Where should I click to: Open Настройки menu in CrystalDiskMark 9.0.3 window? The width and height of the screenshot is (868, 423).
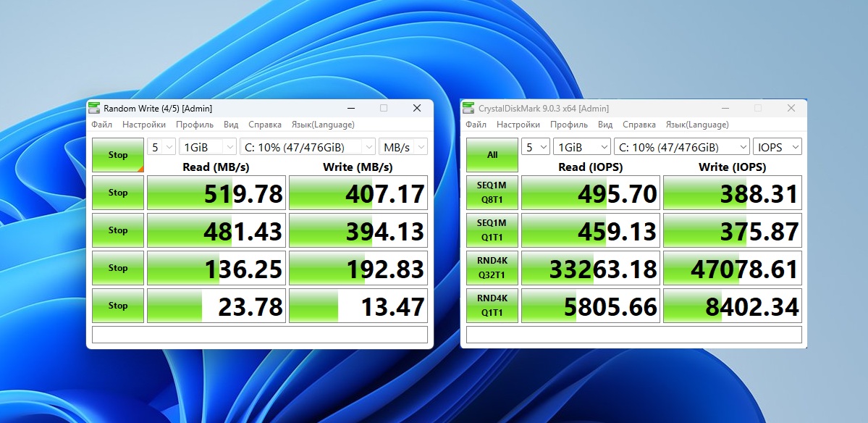[x=518, y=125]
